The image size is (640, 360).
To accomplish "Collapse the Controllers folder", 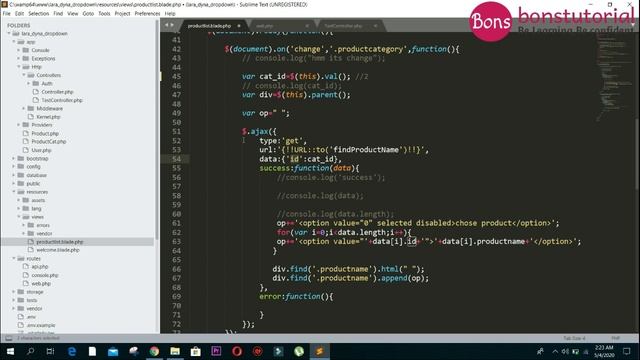I will (x=24, y=75).
